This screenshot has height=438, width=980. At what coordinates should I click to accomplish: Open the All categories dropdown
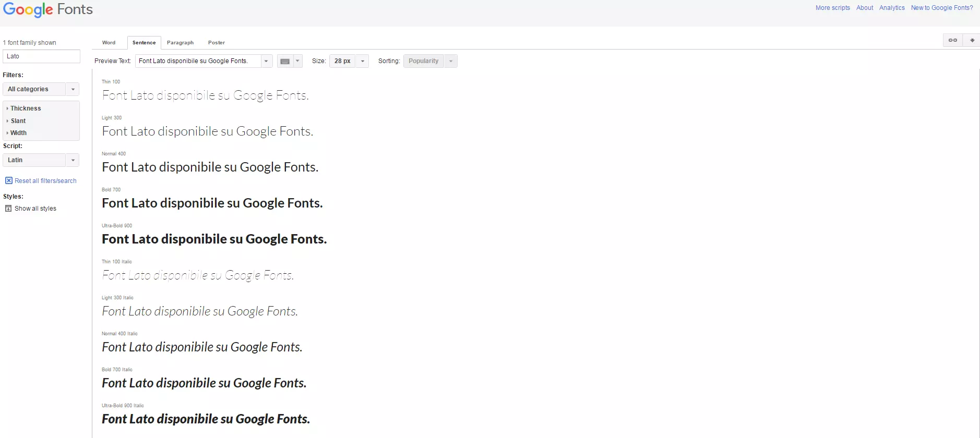41,89
